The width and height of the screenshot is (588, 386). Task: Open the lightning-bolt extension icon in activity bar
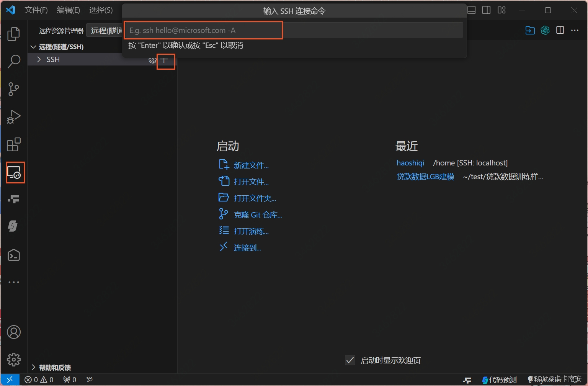click(13, 226)
